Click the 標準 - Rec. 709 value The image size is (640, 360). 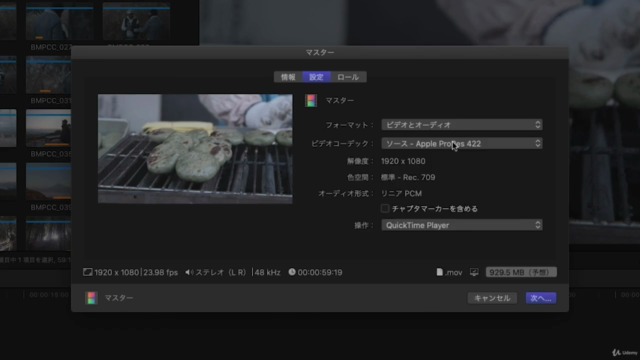pos(408,178)
